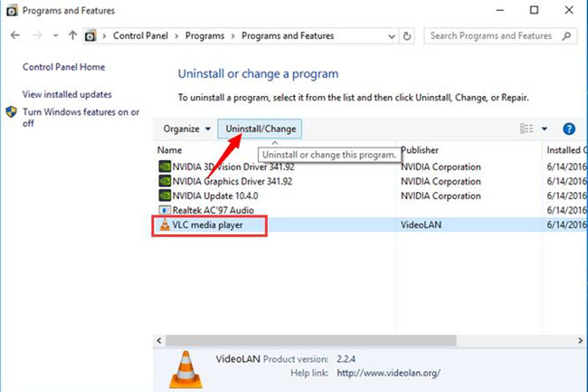Open the recent locations chevron
Screen dimensions: 588x392
(55, 35)
